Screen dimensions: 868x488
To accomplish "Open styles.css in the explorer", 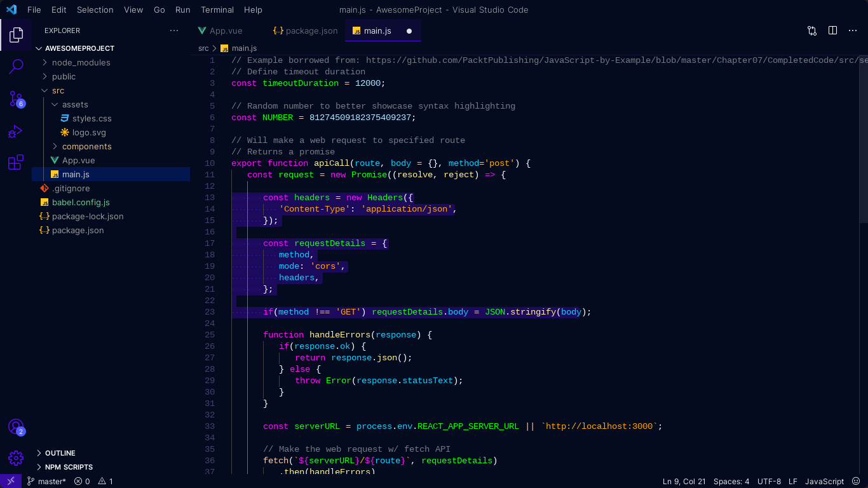I will point(111,118).
